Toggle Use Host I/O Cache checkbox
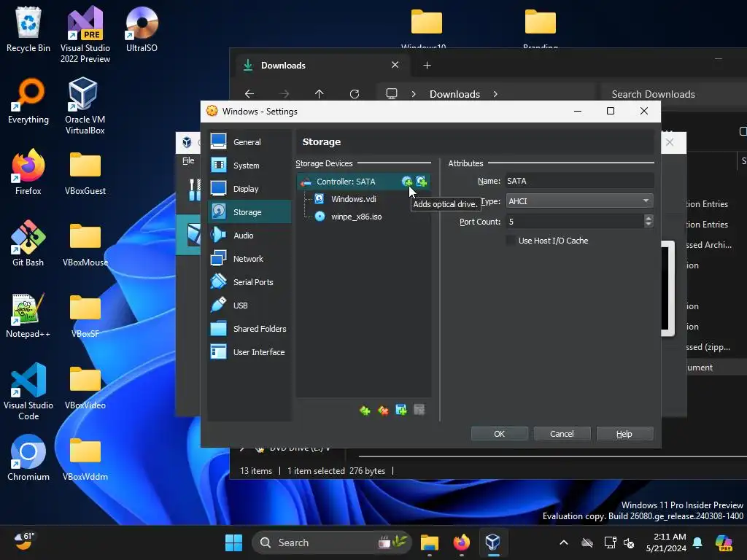 (x=511, y=241)
